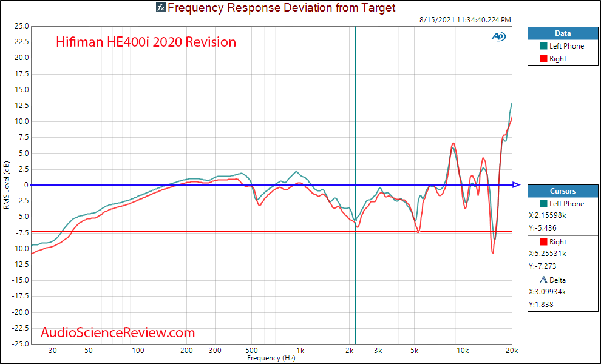601x364 pixels.
Task: Click Delta X value 3.09934k
Action: 548,292
